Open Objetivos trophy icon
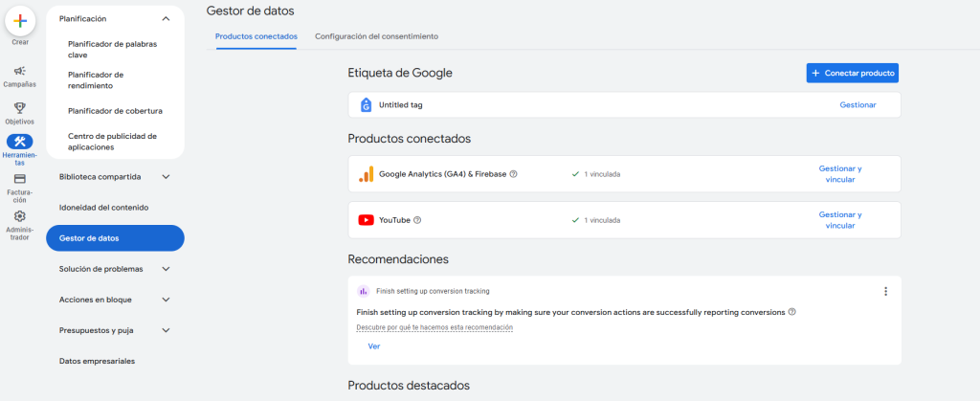The width and height of the screenshot is (980, 401). pos(20,107)
